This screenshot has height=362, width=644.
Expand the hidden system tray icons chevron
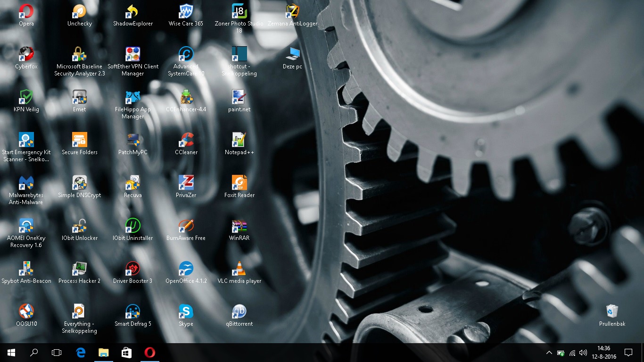pyautogui.click(x=549, y=353)
